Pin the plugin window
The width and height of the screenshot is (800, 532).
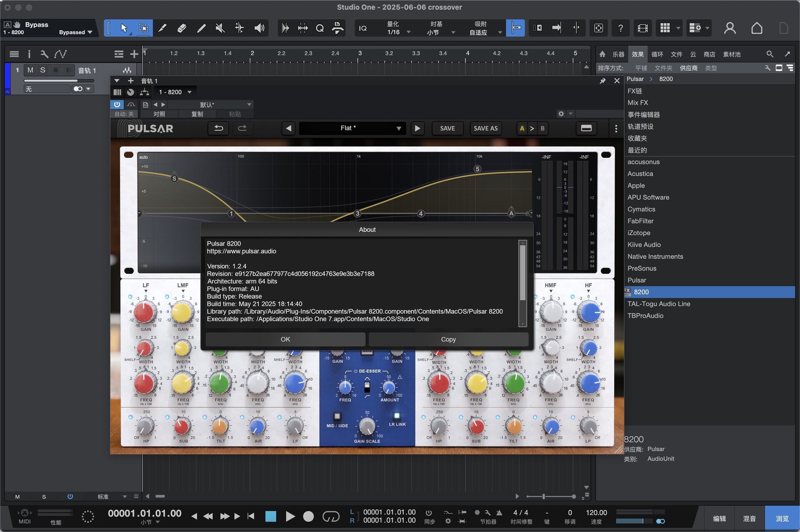[602, 81]
